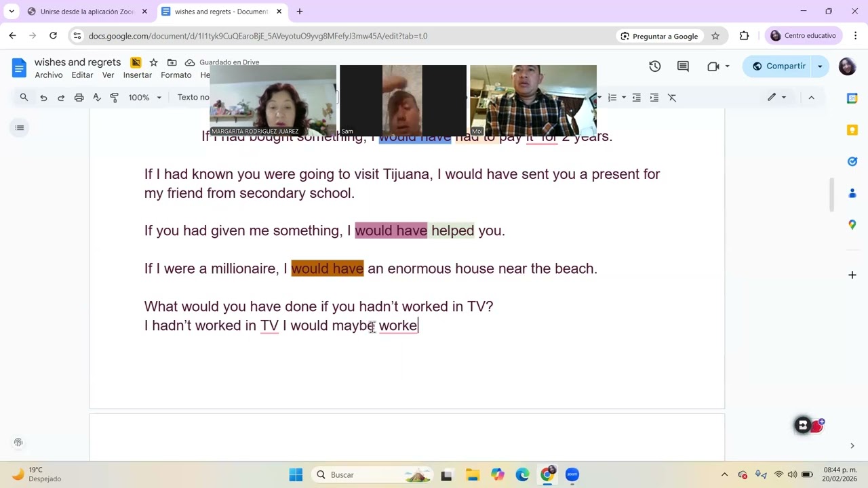Open the comments history icon
Screen dimensions: 868x488
pos(683,66)
